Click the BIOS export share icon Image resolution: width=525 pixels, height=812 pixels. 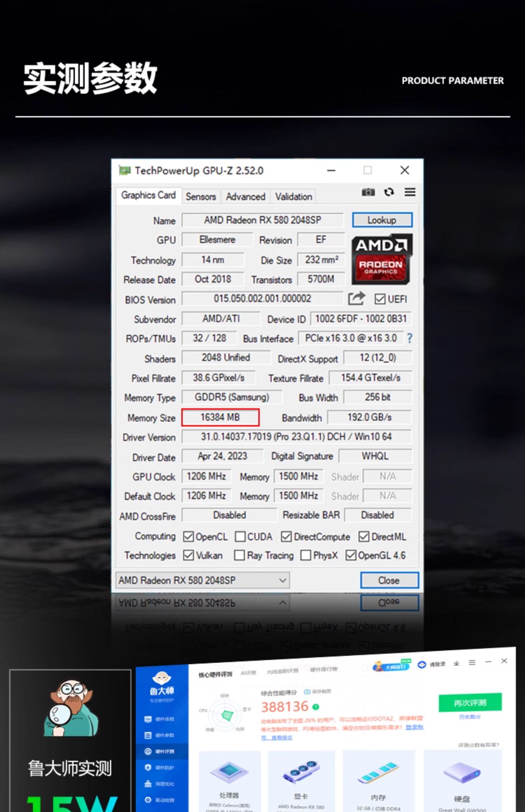[357, 298]
